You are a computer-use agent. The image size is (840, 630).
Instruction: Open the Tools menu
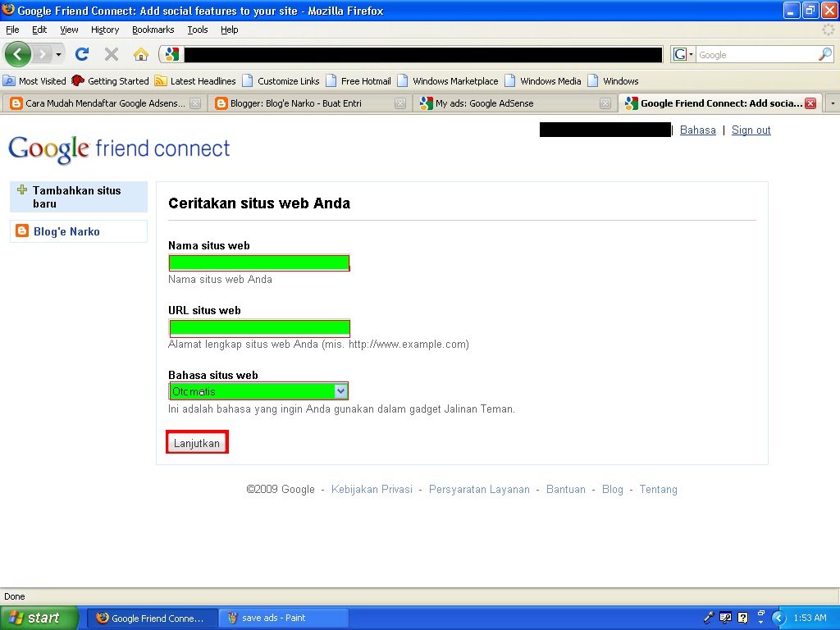click(x=197, y=30)
